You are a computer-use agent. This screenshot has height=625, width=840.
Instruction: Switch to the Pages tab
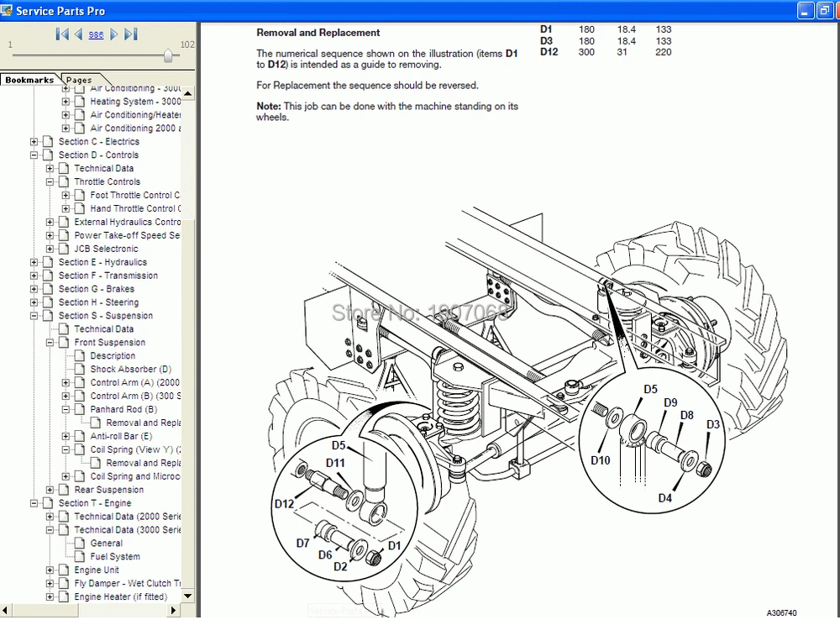click(79, 81)
